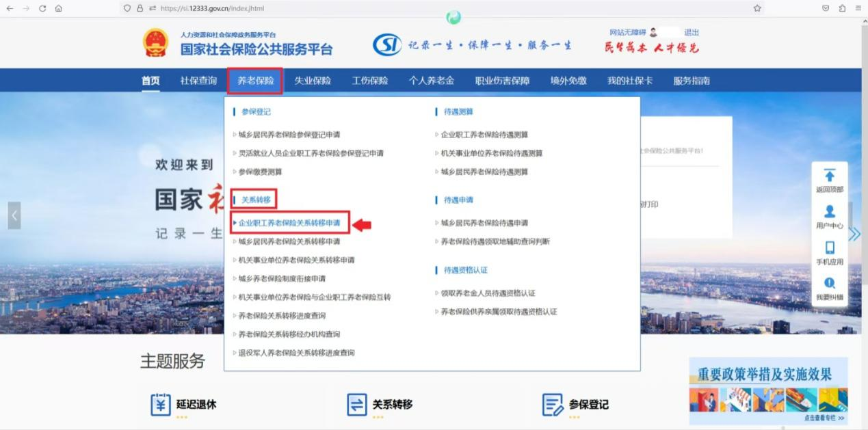Open the 参保登记 theme service icon

(x=553, y=404)
